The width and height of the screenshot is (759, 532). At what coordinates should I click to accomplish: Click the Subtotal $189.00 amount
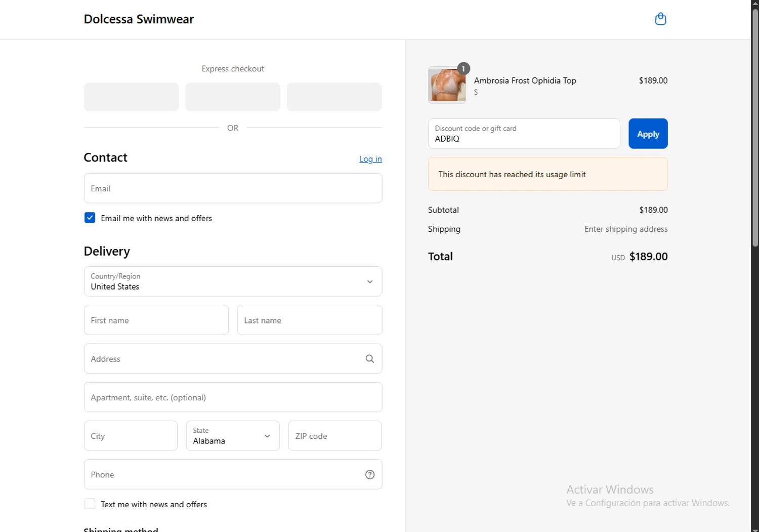coord(653,210)
